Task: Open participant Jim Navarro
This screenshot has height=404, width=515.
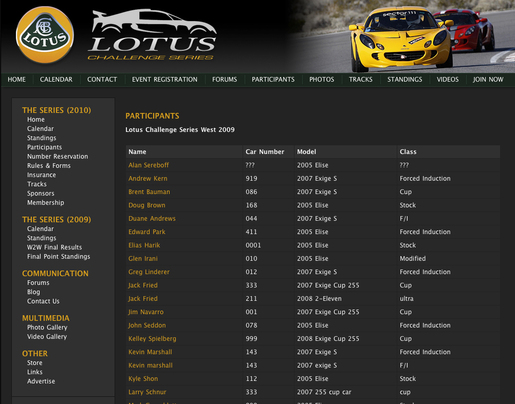Action: 146,312
